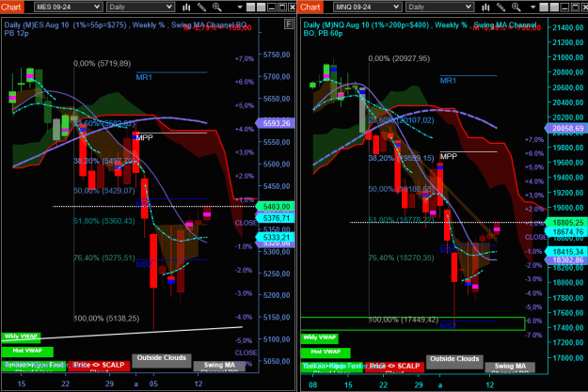Screen dimensions: 588x392
Task: Click Price <> SCALP on MNQ chart
Action: [x=395, y=368]
